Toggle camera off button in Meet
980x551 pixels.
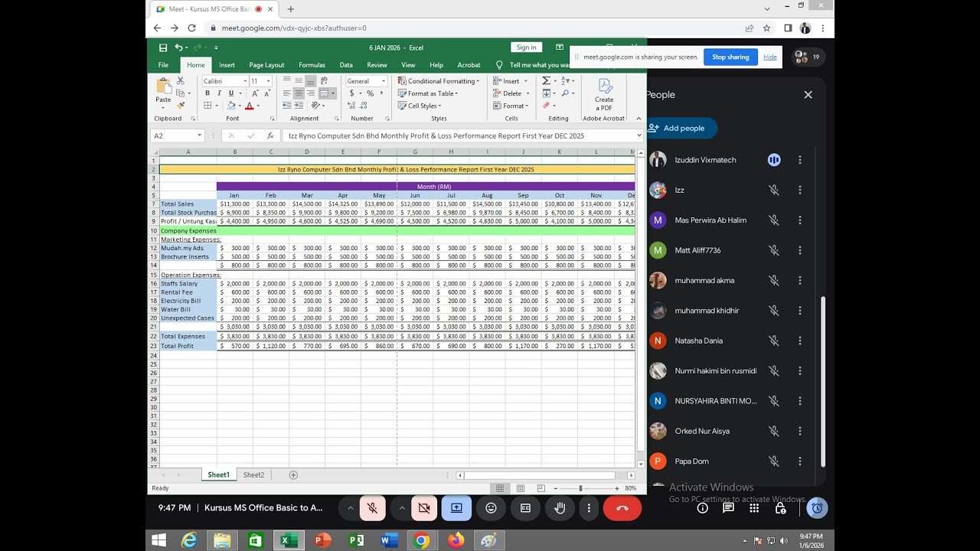tap(424, 507)
